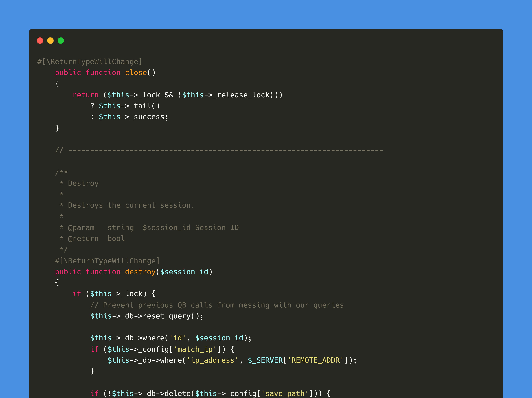Click the red close window dot
This screenshot has height=398, width=532.
point(40,40)
